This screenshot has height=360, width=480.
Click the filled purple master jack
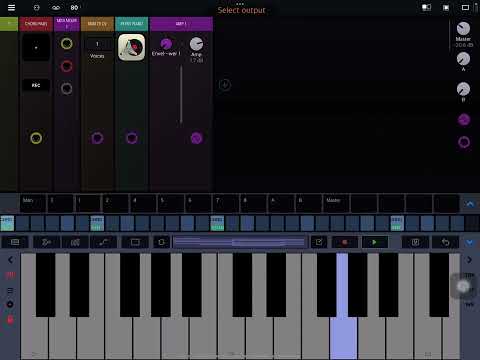[464, 120]
